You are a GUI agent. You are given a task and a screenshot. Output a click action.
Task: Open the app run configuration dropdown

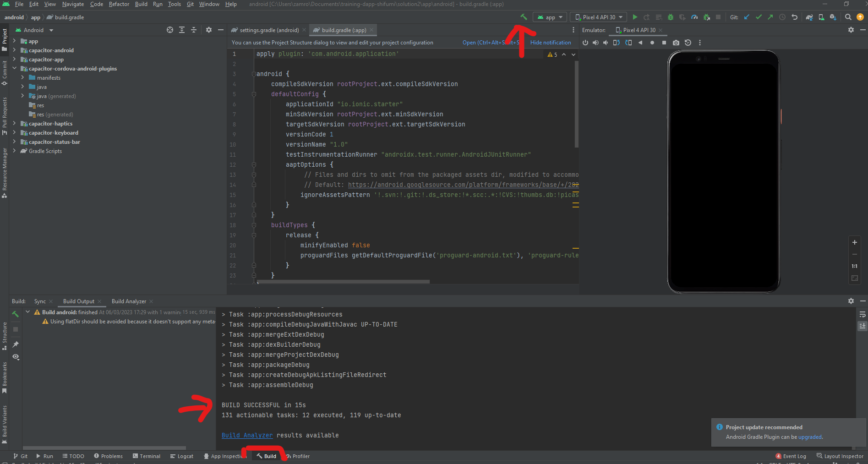pyautogui.click(x=550, y=17)
